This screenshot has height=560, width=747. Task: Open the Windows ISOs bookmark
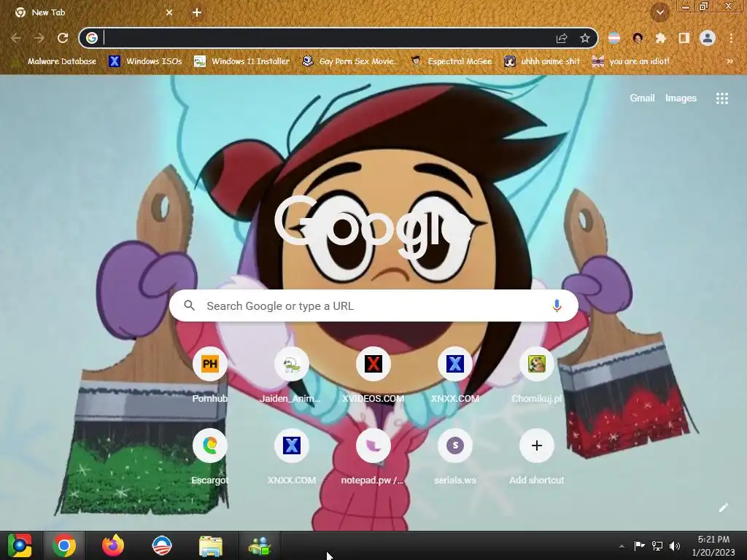(x=146, y=61)
